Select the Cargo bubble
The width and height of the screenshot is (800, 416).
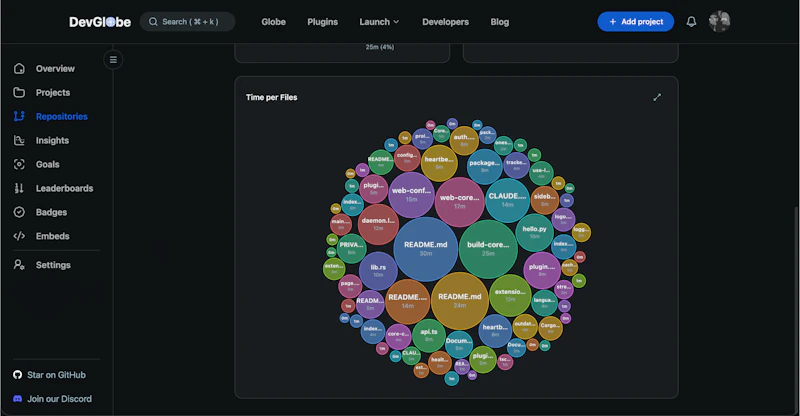point(550,328)
